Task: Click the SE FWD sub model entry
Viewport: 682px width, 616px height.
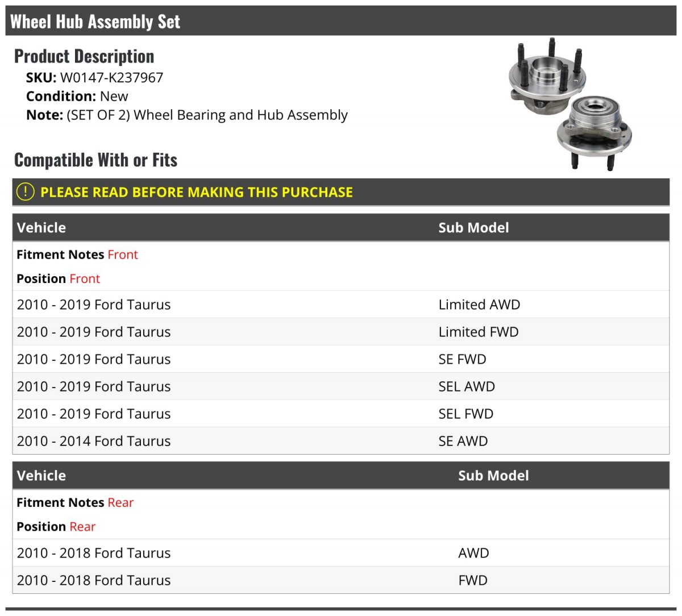Action: [462, 359]
